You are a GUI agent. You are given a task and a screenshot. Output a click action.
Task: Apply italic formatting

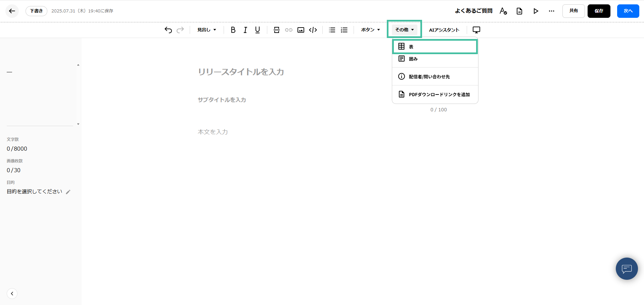point(245,30)
